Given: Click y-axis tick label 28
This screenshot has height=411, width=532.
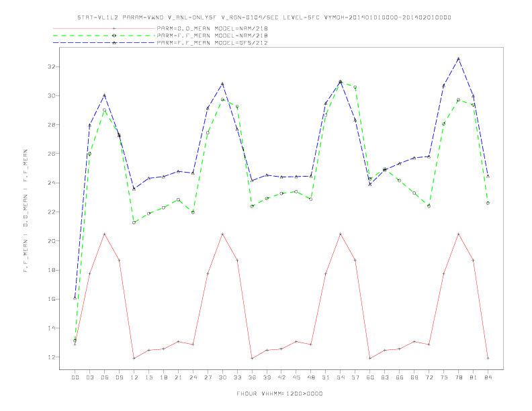Looking at the screenshot, I should click(x=51, y=124).
